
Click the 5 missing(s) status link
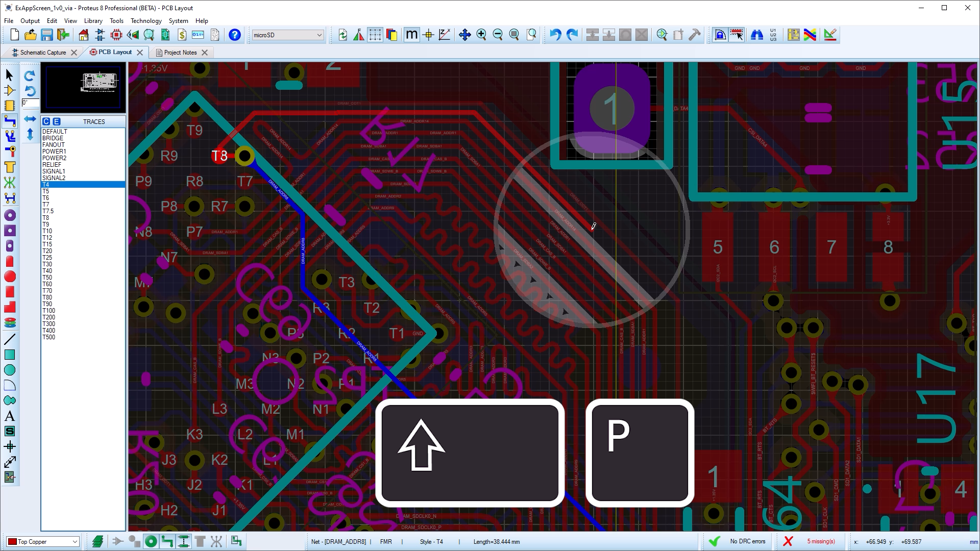[821, 541]
